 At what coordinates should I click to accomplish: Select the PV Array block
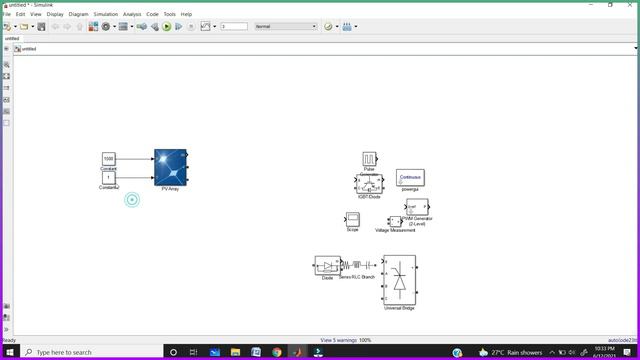coord(171,167)
